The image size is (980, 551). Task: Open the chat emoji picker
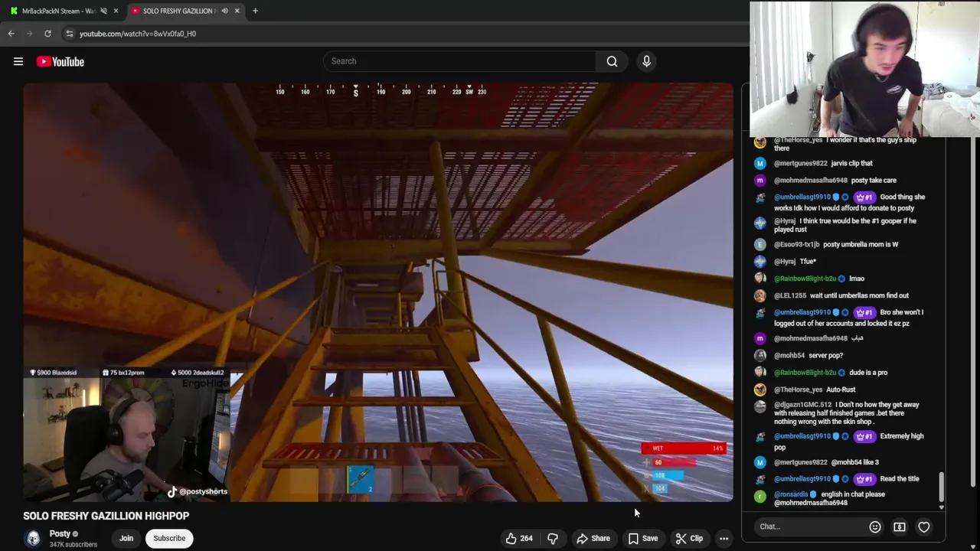(875, 527)
